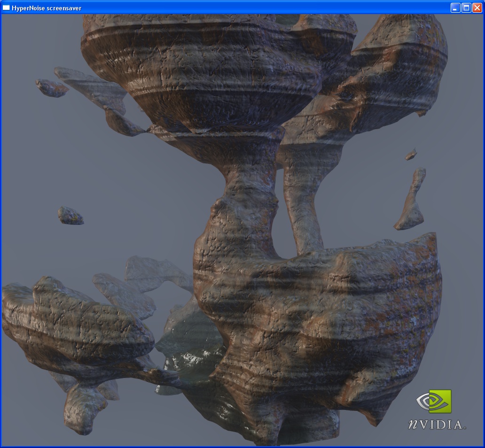
Task: Click the tiny pebble floating above the right shard
Action: click(x=411, y=154)
